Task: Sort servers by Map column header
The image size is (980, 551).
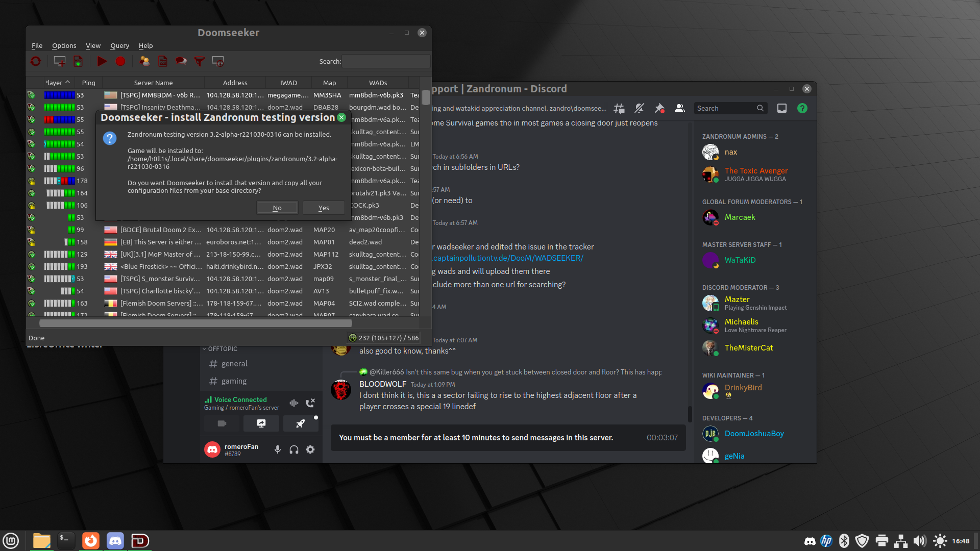Action: [329, 83]
